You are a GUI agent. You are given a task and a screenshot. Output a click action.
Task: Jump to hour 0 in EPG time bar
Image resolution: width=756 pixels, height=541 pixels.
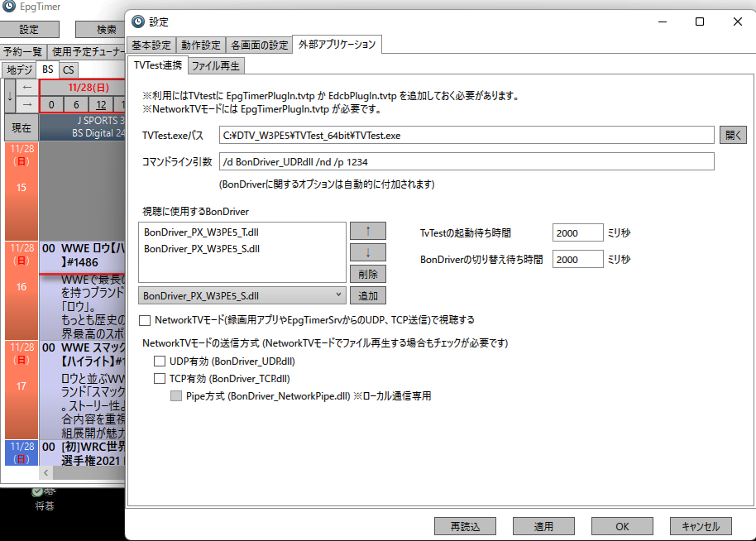pyautogui.click(x=51, y=104)
